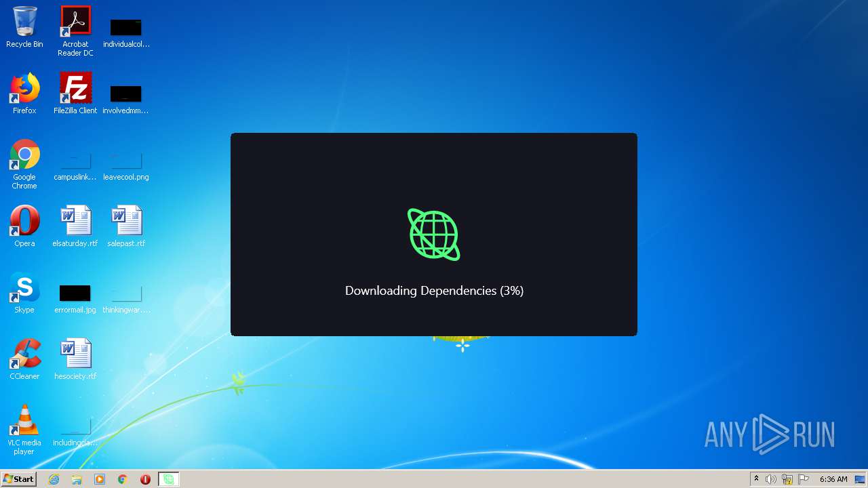Viewport: 868px width, 488px height.
Task: Launch Chrome from the taskbar
Action: 123,479
